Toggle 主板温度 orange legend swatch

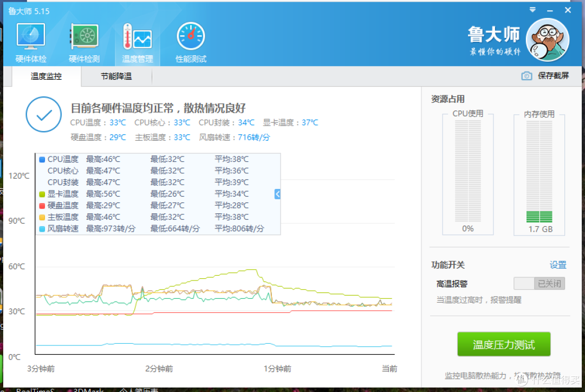[x=42, y=218]
